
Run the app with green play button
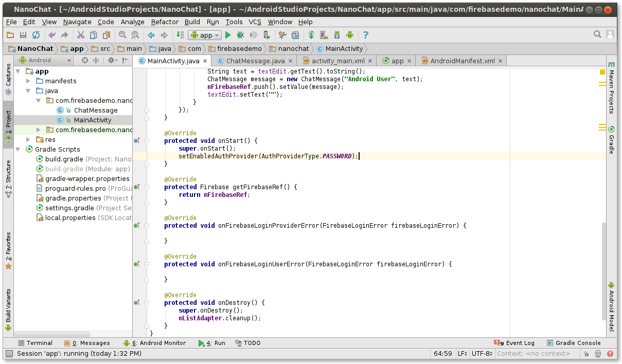[228, 35]
